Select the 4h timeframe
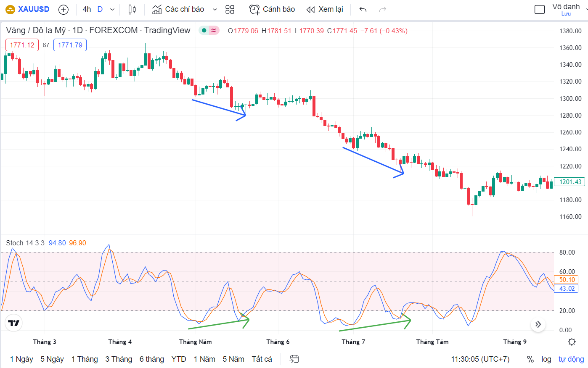 click(x=87, y=9)
